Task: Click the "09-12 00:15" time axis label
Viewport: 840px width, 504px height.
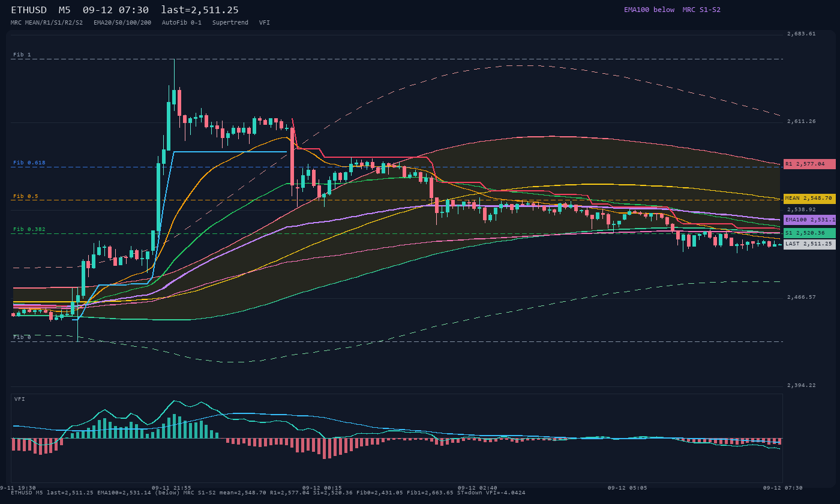Action: coord(322,488)
